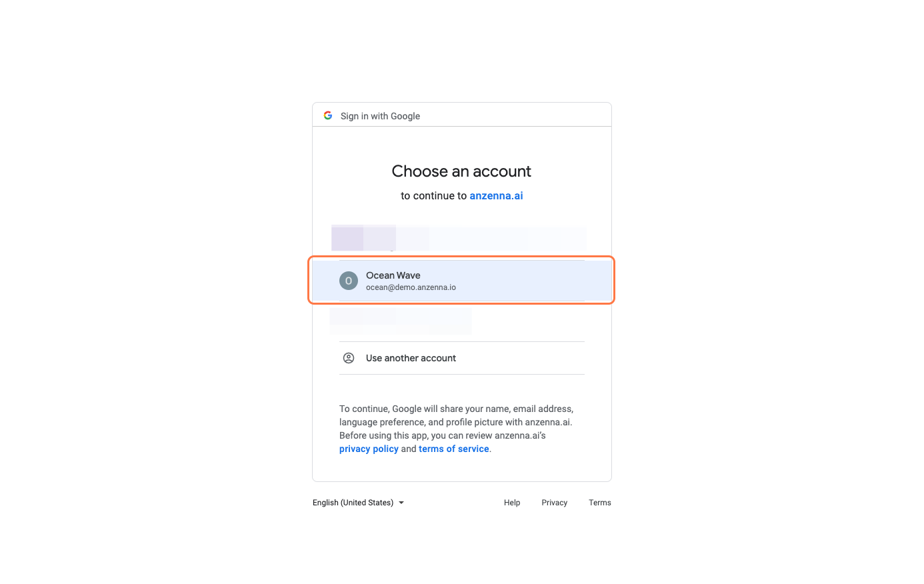The height and width of the screenshot is (584, 924).
Task: Select the blurred account below Ocean Wave
Action: tap(401, 319)
